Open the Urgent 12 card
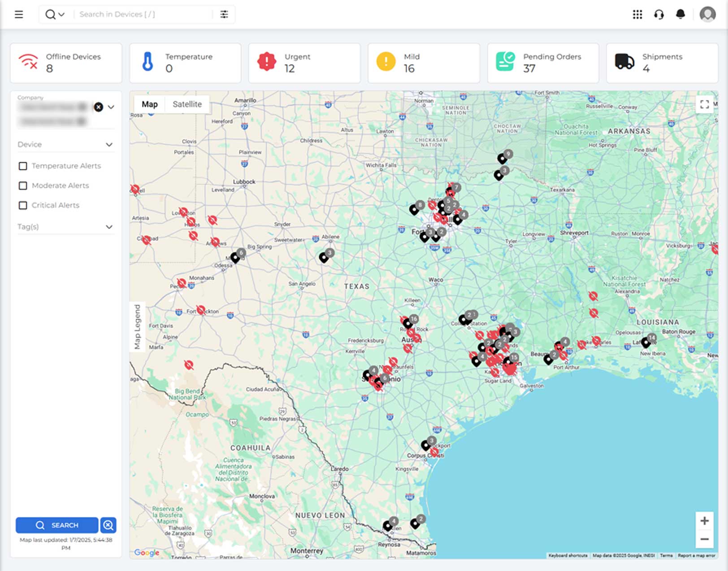Viewport: 728px width, 571px height. (x=304, y=63)
